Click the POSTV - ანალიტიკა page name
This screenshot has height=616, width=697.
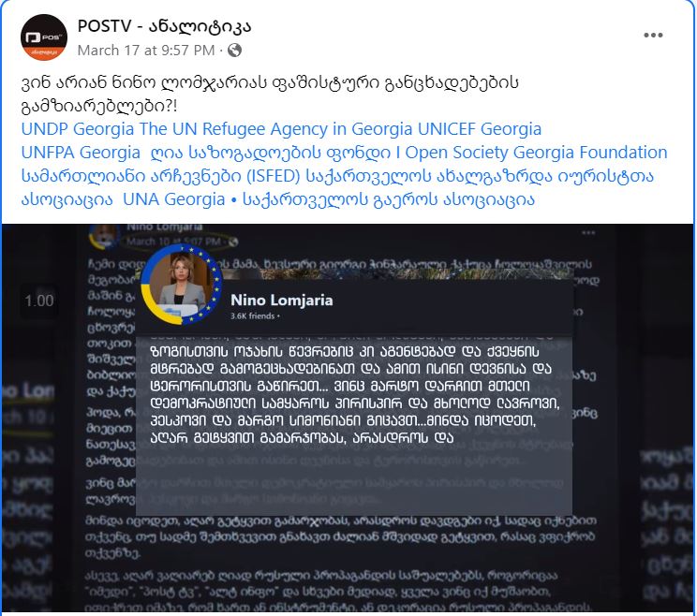click(164, 26)
